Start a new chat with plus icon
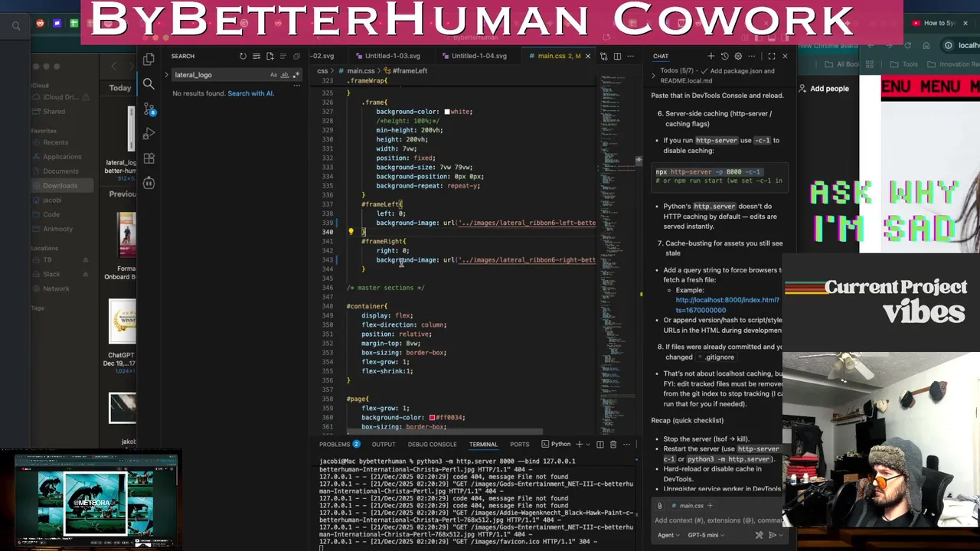 [711, 56]
